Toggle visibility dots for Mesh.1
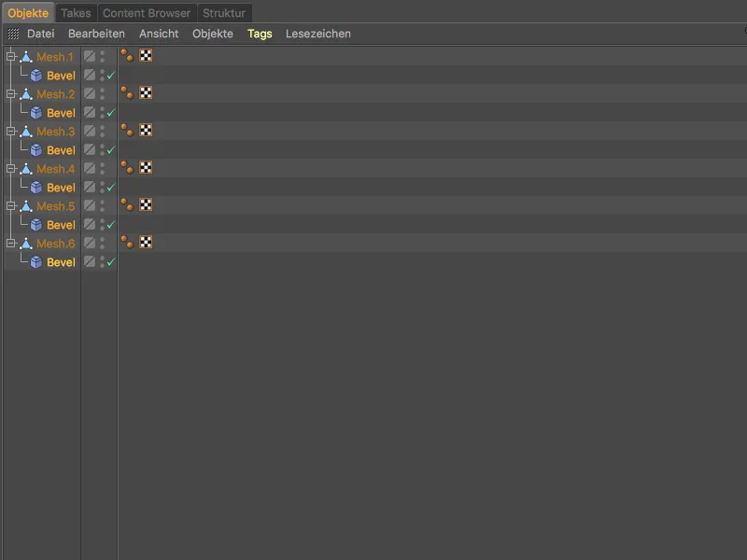The width and height of the screenshot is (747, 560). (x=102, y=56)
